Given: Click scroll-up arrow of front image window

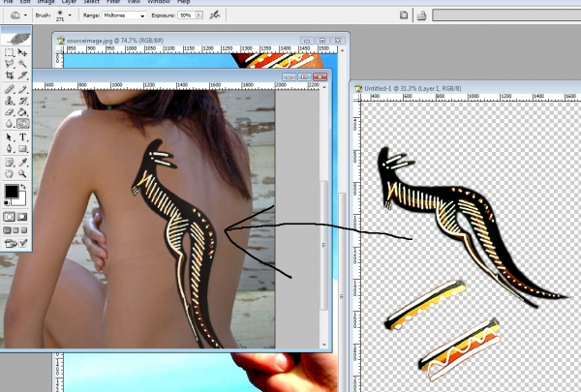Looking at the screenshot, I should [x=324, y=86].
